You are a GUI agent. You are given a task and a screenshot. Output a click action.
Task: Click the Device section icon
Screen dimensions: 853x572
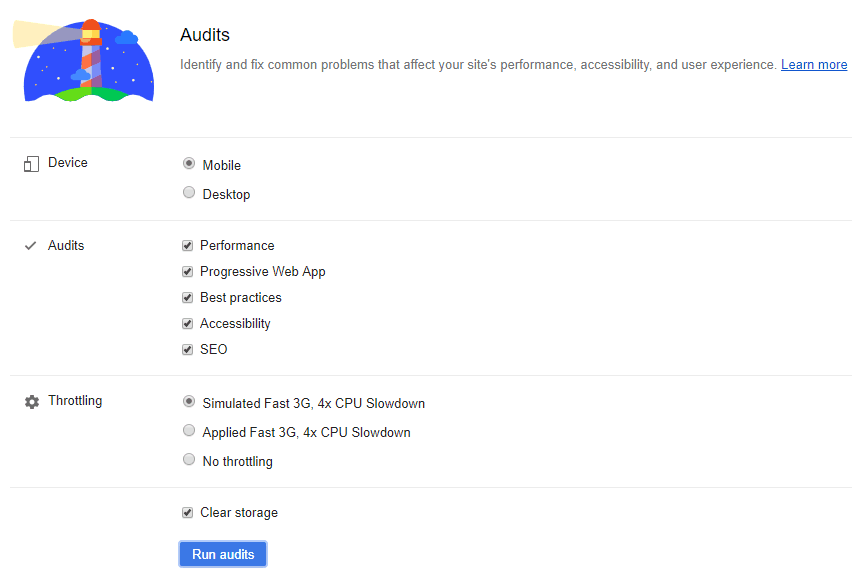click(x=31, y=164)
